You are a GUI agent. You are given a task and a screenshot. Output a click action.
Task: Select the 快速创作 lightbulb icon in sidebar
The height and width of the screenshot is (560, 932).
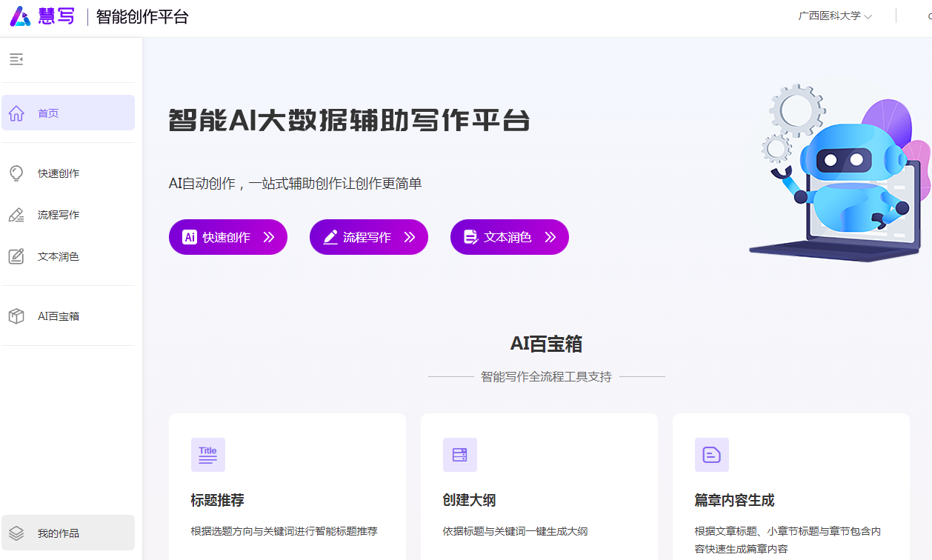coord(16,173)
